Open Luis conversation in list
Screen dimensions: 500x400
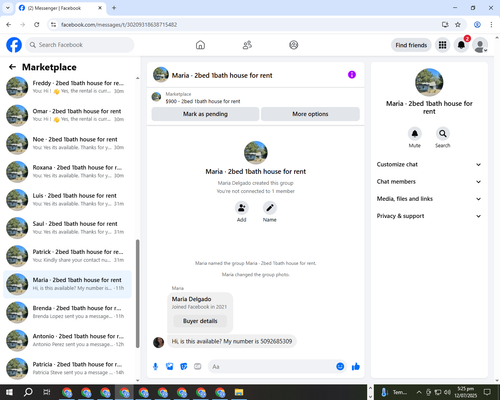(x=68, y=200)
